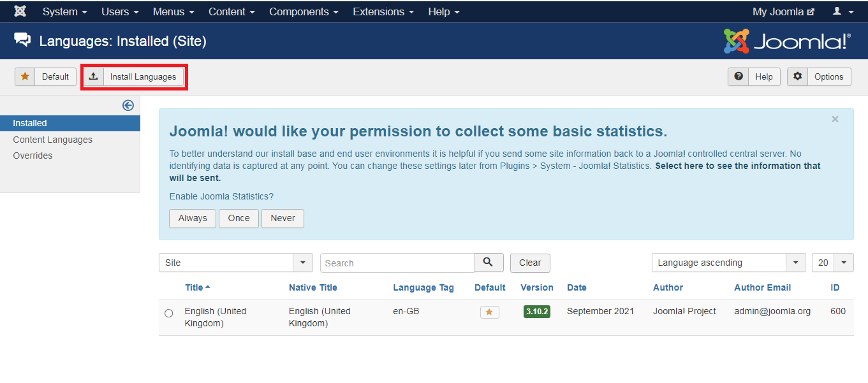Choose Once for Joomla Statistics

(x=239, y=218)
